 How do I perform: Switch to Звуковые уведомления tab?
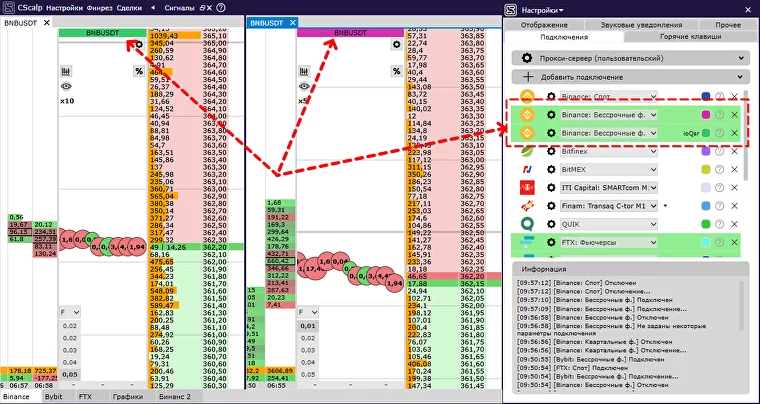pyautogui.click(x=641, y=25)
